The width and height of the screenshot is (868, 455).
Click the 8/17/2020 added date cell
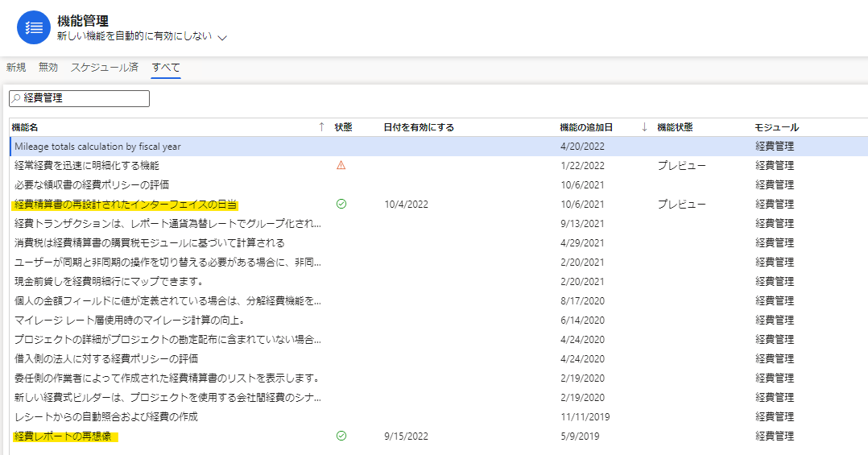pyautogui.click(x=582, y=301)
